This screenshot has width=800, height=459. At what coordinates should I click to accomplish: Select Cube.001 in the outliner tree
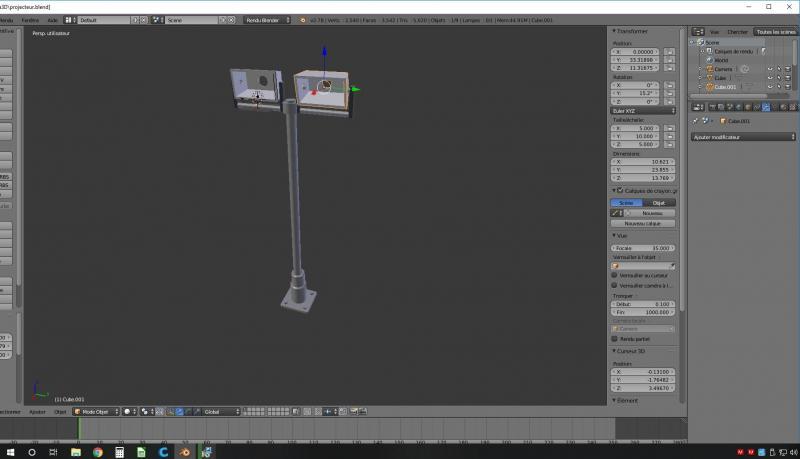(722, 87)
